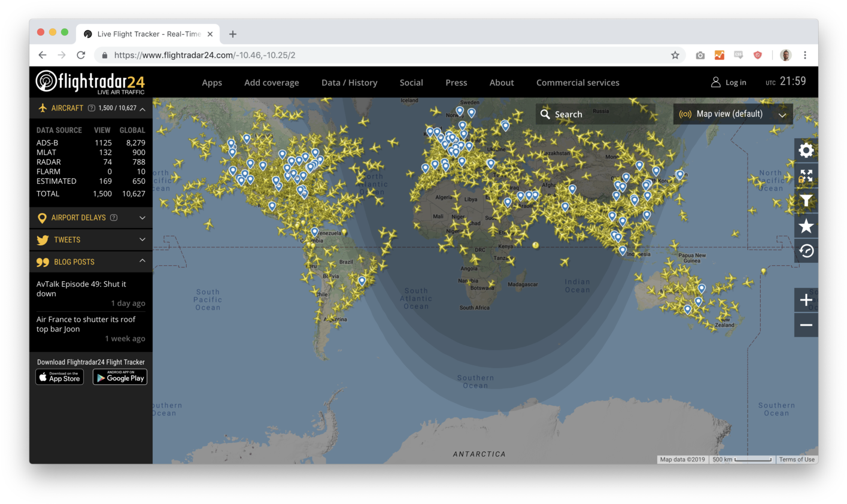The height and width of the screenshot is (504, 847).
Task: Open blog post Air France to shutter Joon
Action: [86, 324]
